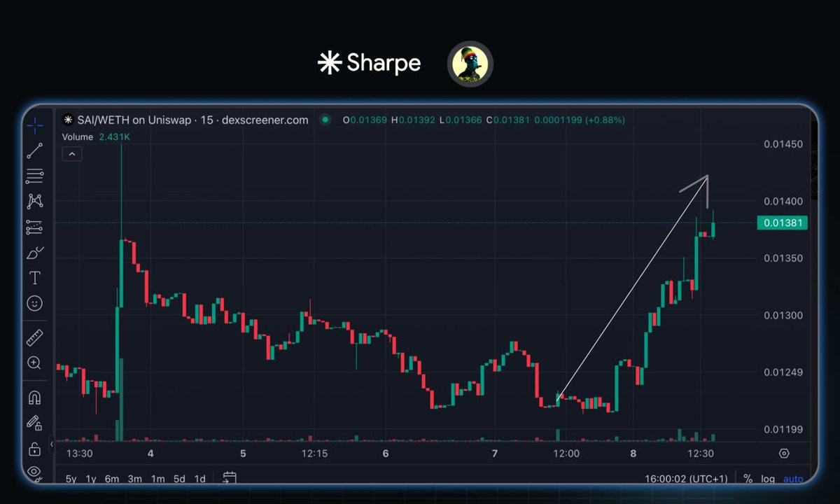Image resolution: width=840 pixels, height=504 pixels.
Task: Click the C0.01381 close value
Action: [507, 120]
